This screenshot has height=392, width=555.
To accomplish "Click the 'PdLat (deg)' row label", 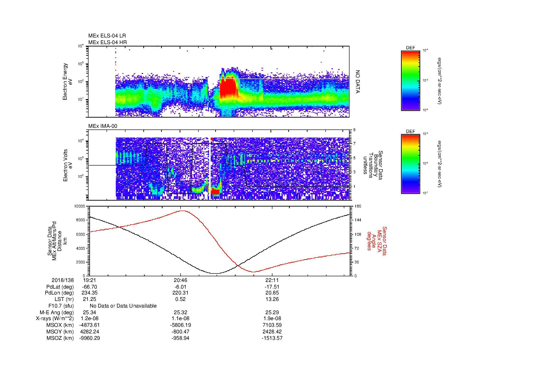I will click(x=60, y=287).
